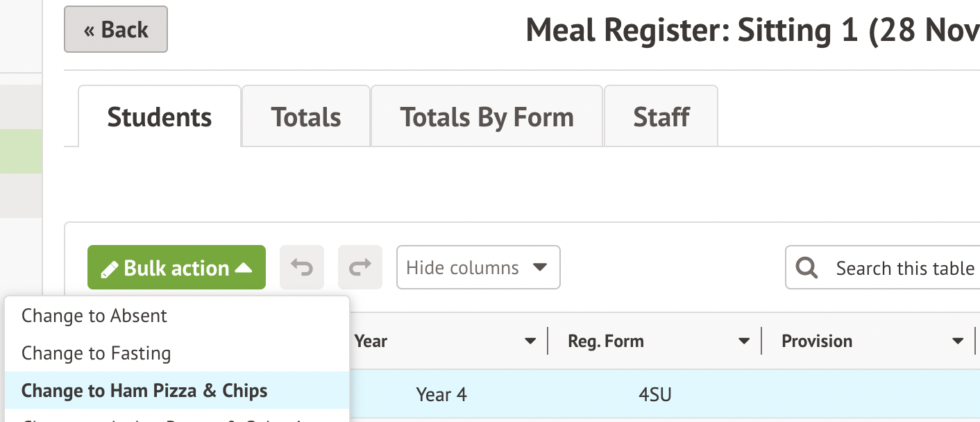Open the Hide columns dropdown
The height and width of the screenshot is (422, 980).
478,267
